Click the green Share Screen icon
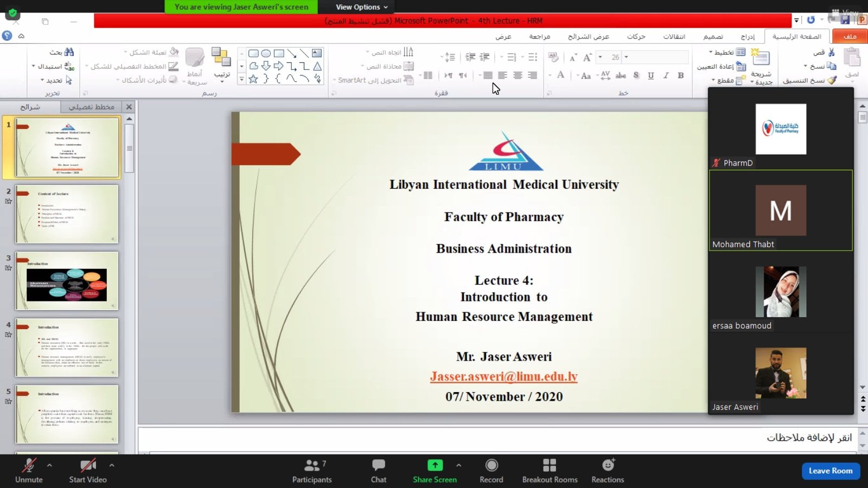The image size is (868, 488). click(435, 466)
